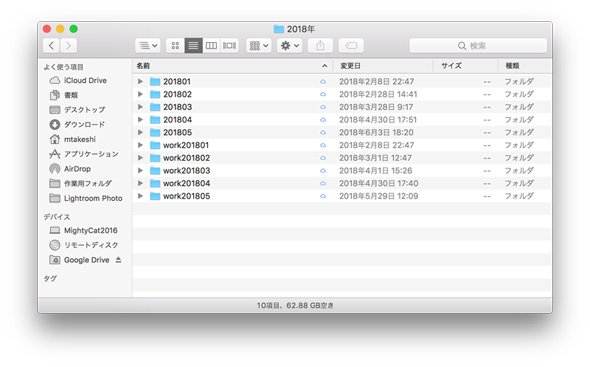Viewport: 590px width, 367px height.
Task: Click the green zoom window button
Action: coord(74,29)
